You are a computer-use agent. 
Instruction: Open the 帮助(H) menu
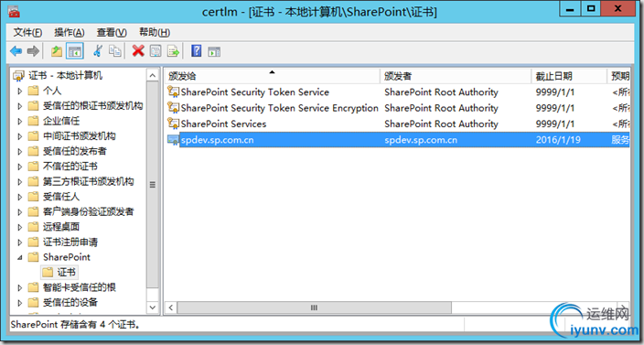click(x=155, y=32)
